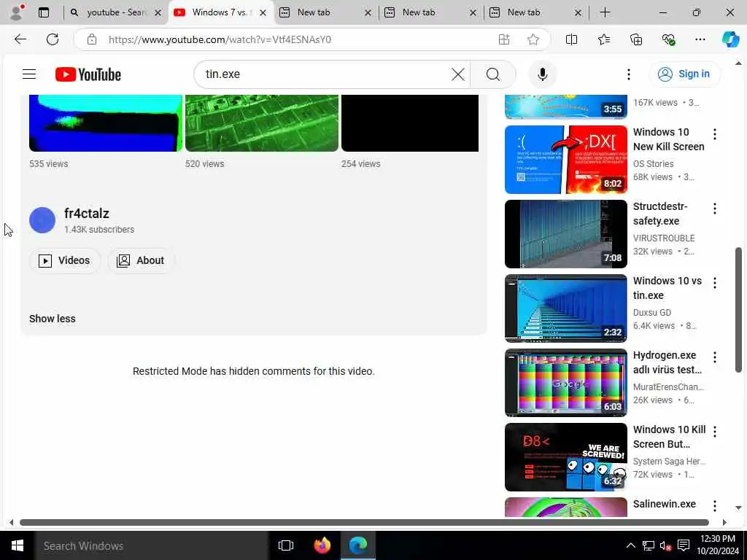Open the 535 views video thumbnail

coord(106,122)
